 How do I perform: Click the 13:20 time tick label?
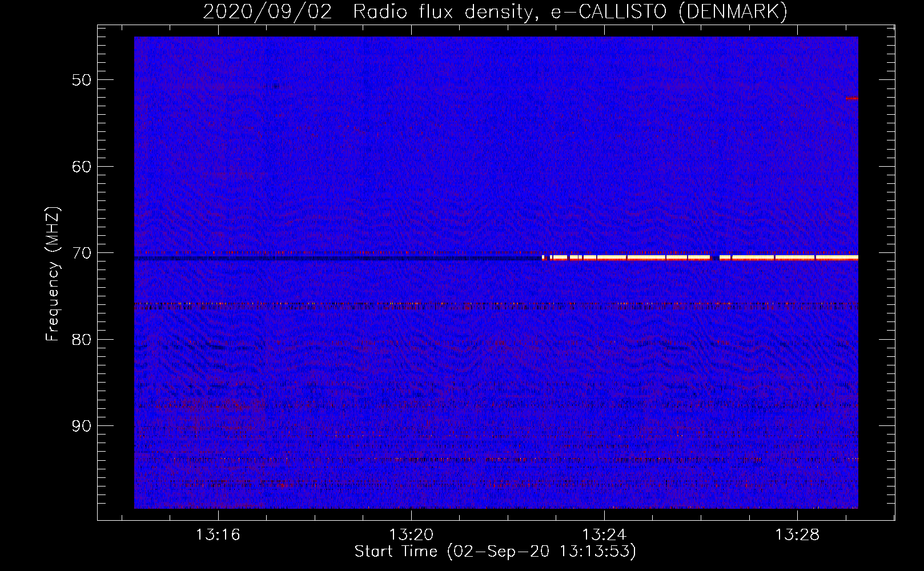pyautogui.click(x=411, y=535)
